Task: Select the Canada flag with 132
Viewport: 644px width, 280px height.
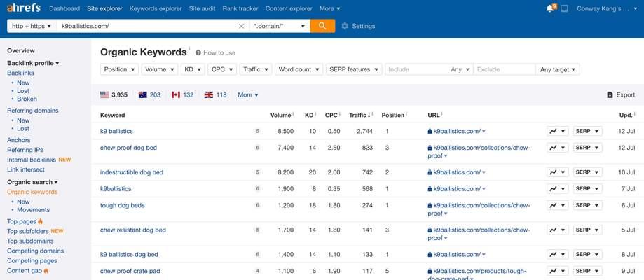Action: (x=182, y=94)
